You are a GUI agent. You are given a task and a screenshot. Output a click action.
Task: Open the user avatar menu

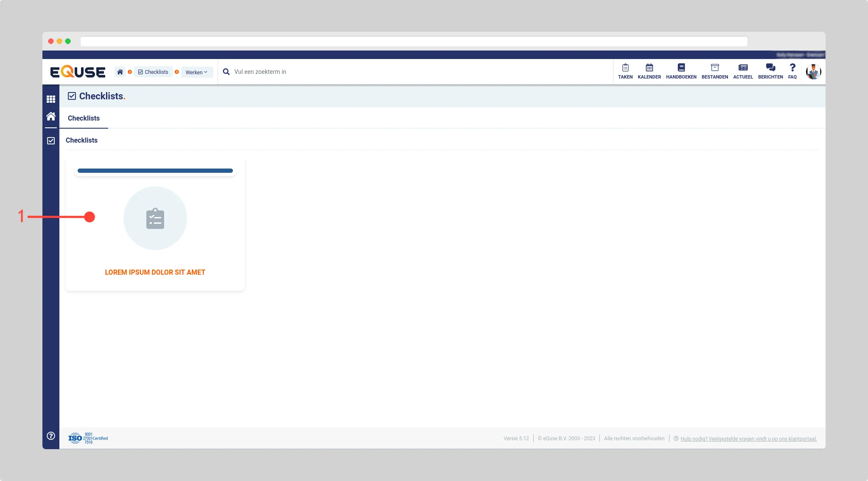click(813, 72)
